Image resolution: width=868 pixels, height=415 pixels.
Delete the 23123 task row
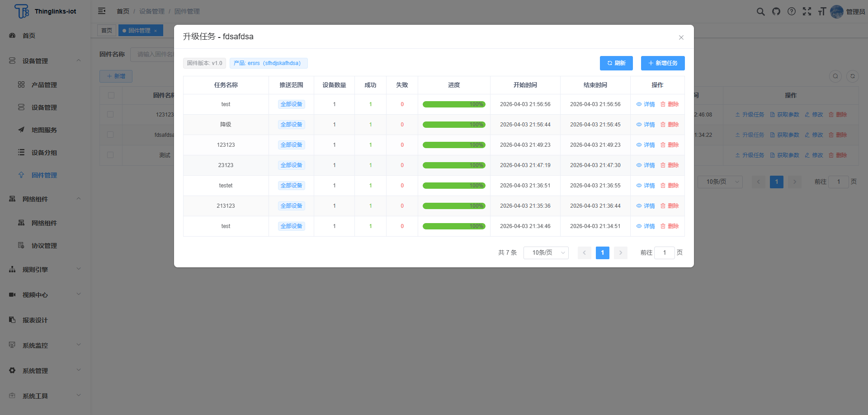[x=670, y=165]
